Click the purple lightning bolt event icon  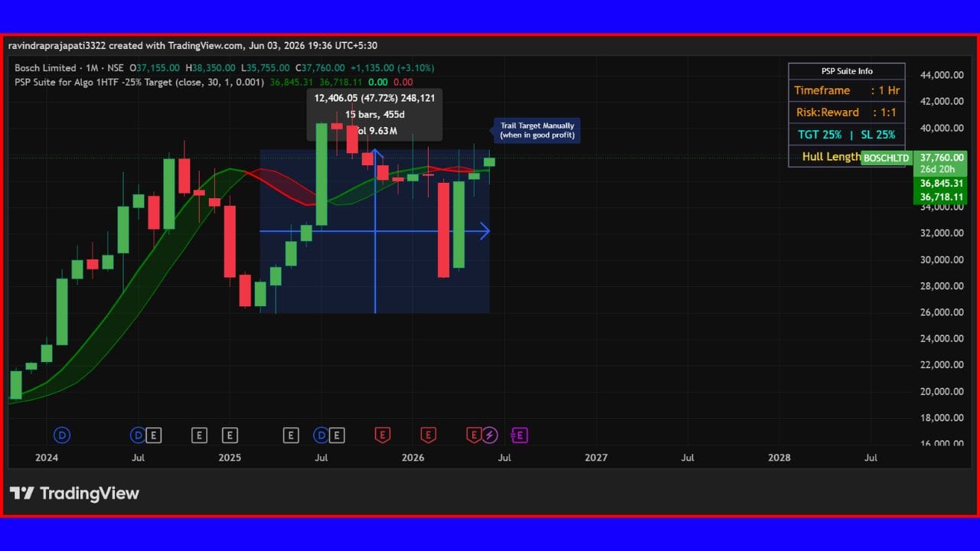[489, 435]
